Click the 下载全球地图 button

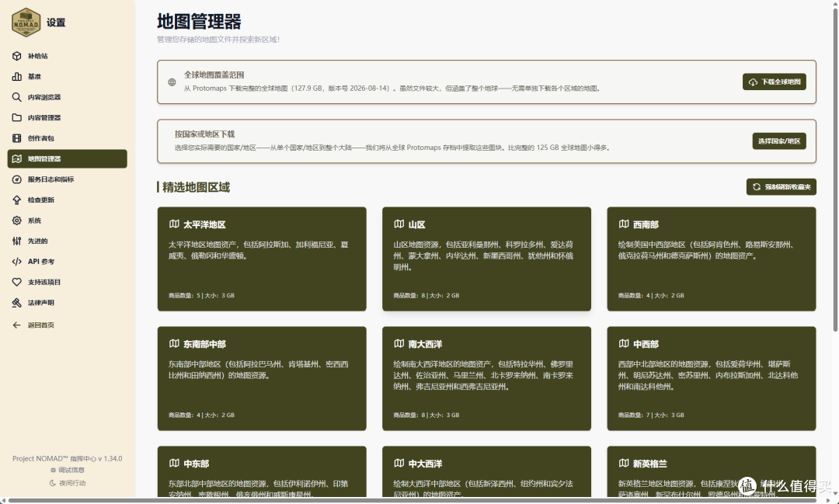tap(775, 82)
